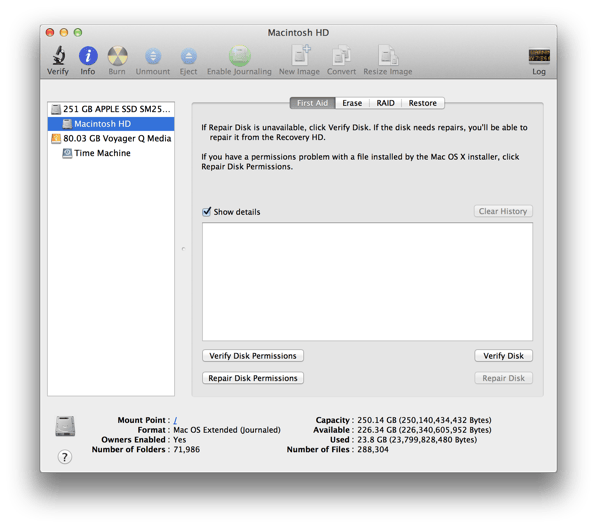Click the hard drive icon beside Mount Point

coord(65,426)
